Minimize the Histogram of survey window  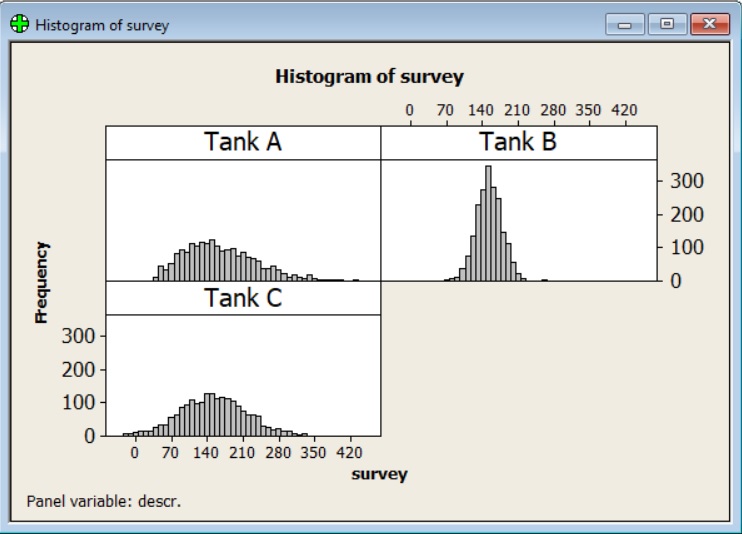pyautogui.click(x=630, y=24)
